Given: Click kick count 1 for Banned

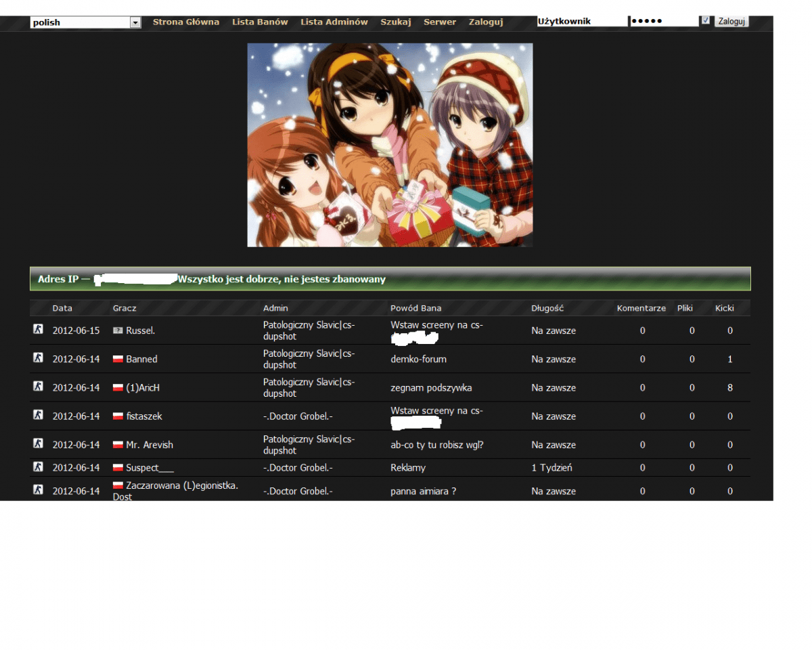Looking at the screenshot, I should (x=730, y=360).
